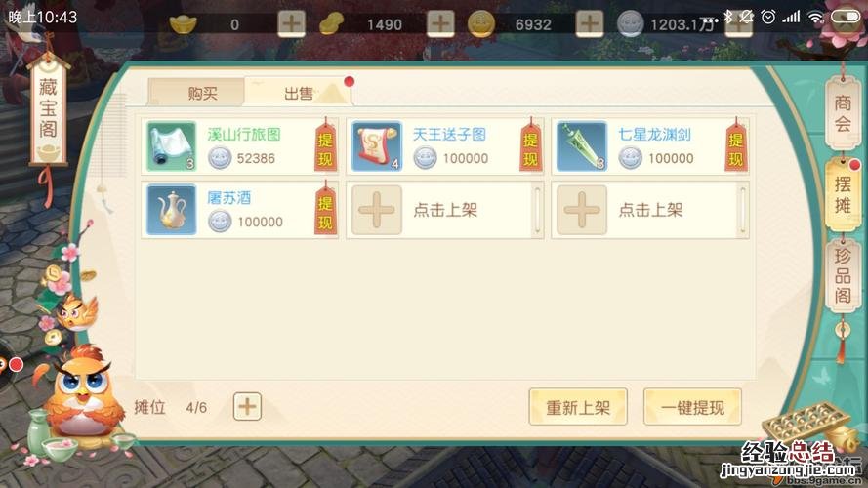Screen dimensions: 868x488
Task: Open the 溪山行旅图 scroll item icon
Action: pos(172,146)
